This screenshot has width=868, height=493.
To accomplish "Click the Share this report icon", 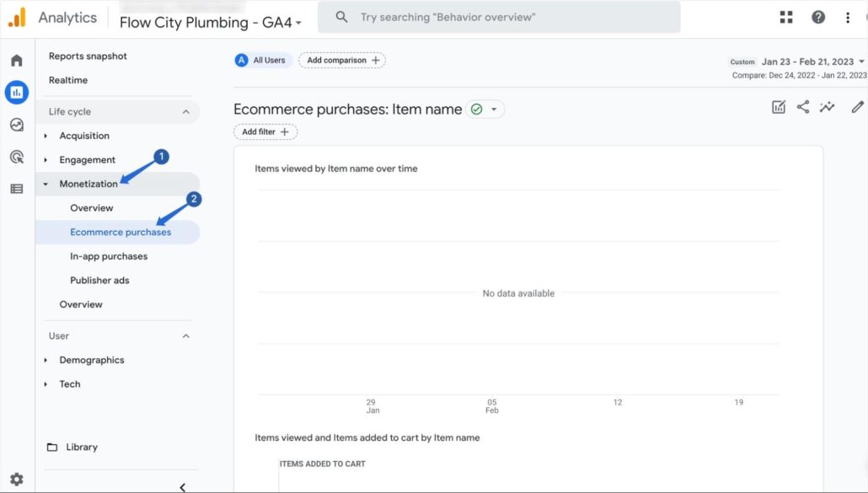I will pyautogui.click(x=802, y=107).
